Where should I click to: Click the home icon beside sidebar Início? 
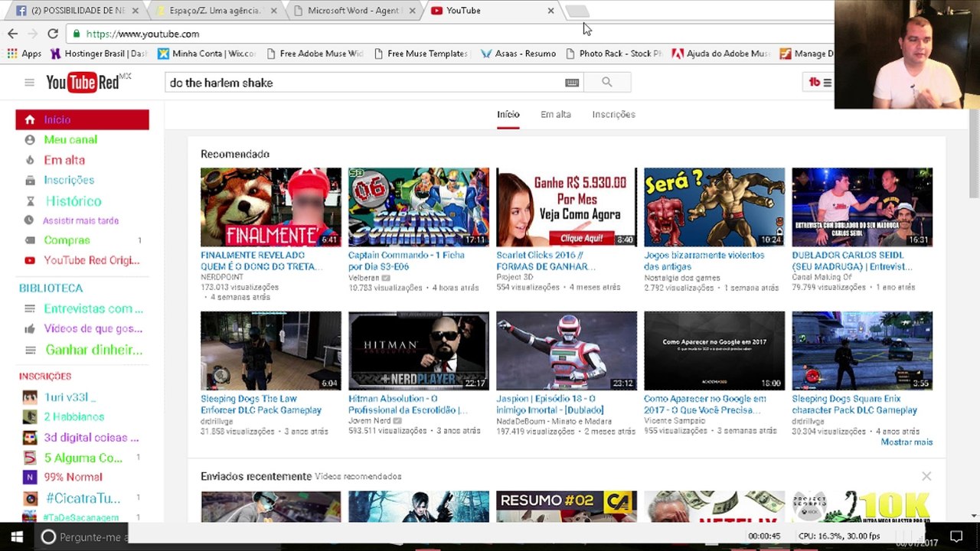tap(30, 119)
